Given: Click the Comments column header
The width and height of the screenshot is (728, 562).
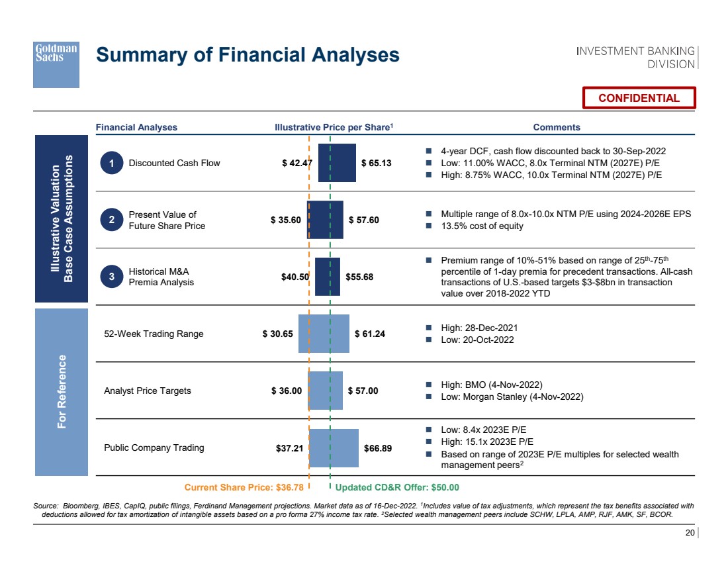Looking at the screenshot, I should pyautogui.click(x=557, y=127).
